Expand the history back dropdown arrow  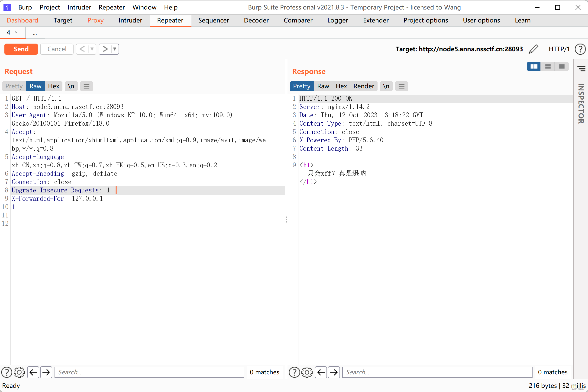[92, 49]
